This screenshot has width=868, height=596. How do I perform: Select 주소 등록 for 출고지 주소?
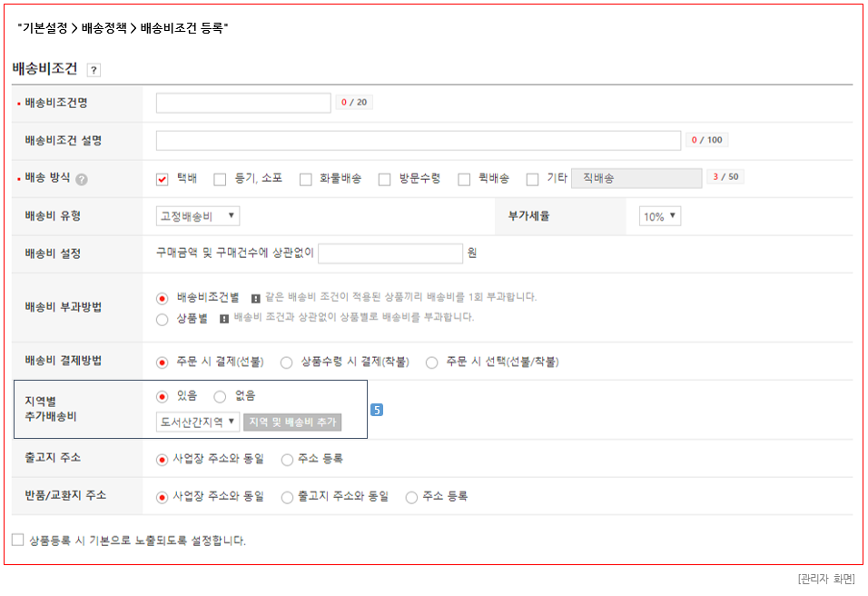click(287, 460)
